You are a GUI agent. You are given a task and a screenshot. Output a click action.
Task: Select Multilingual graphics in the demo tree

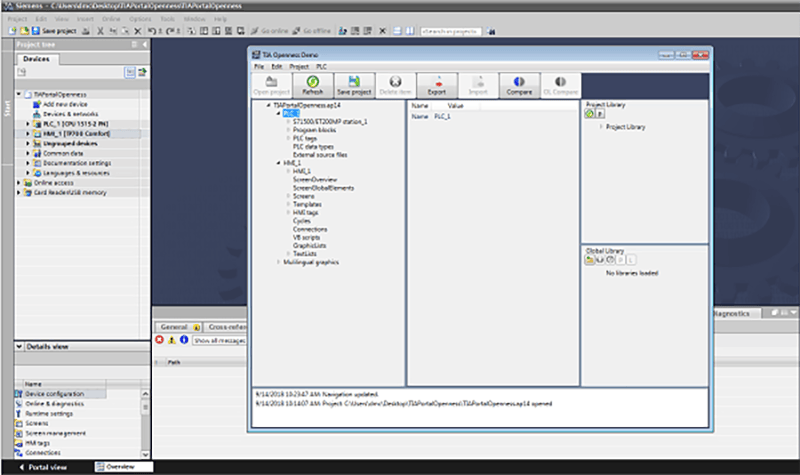pos(311,262)
